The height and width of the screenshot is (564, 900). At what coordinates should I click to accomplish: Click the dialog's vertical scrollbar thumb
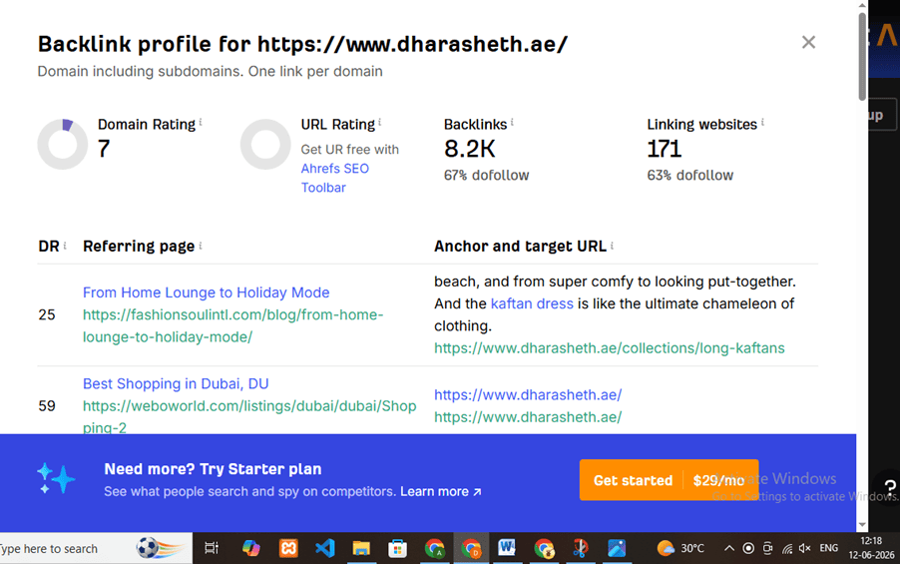click(x=862, y=56)
